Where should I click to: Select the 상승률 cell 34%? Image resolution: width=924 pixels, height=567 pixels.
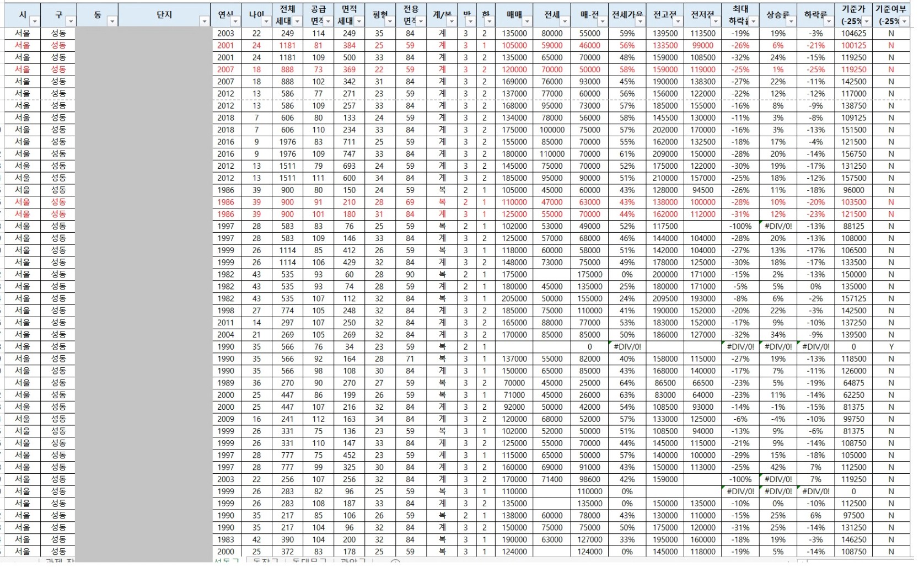pos(778,335)
